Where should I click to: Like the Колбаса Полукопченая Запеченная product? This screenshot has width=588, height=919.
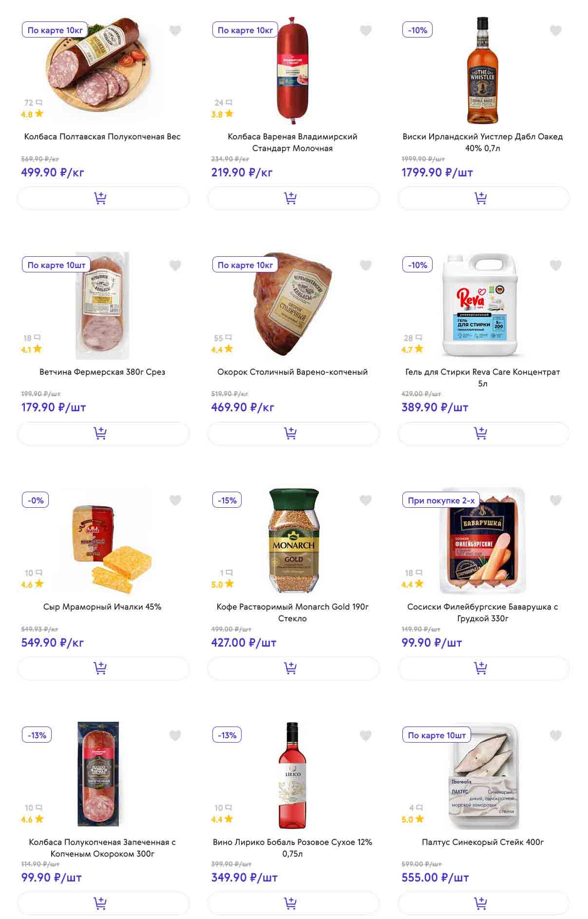tap(175, 736)
